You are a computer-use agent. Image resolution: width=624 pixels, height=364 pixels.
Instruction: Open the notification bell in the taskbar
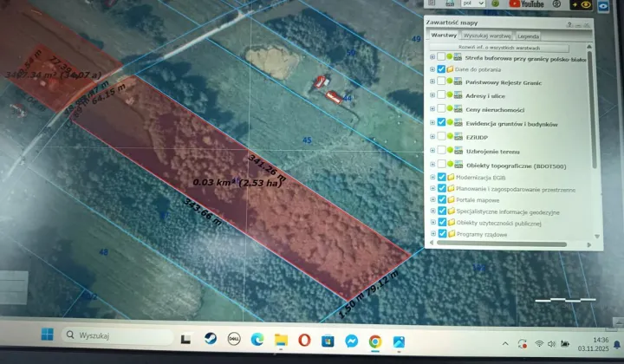click(617, 345)
